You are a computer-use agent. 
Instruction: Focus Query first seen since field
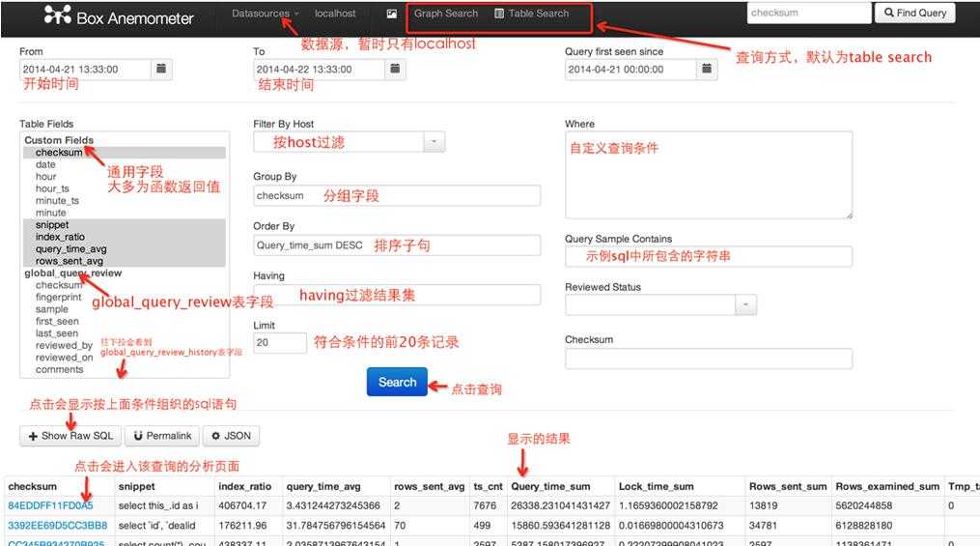(x=630, y=70)
